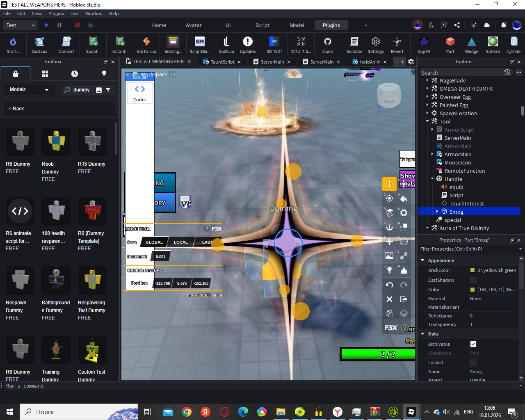The width and height of the screenshot is (525, 420).
Task: Click the F3X Increment value field
Action: point(161,257)
